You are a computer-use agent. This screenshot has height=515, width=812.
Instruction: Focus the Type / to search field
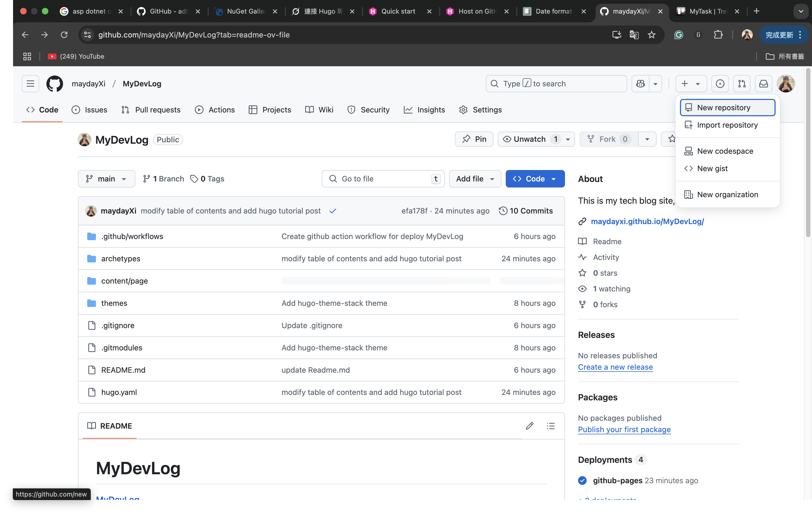(556, 84)
